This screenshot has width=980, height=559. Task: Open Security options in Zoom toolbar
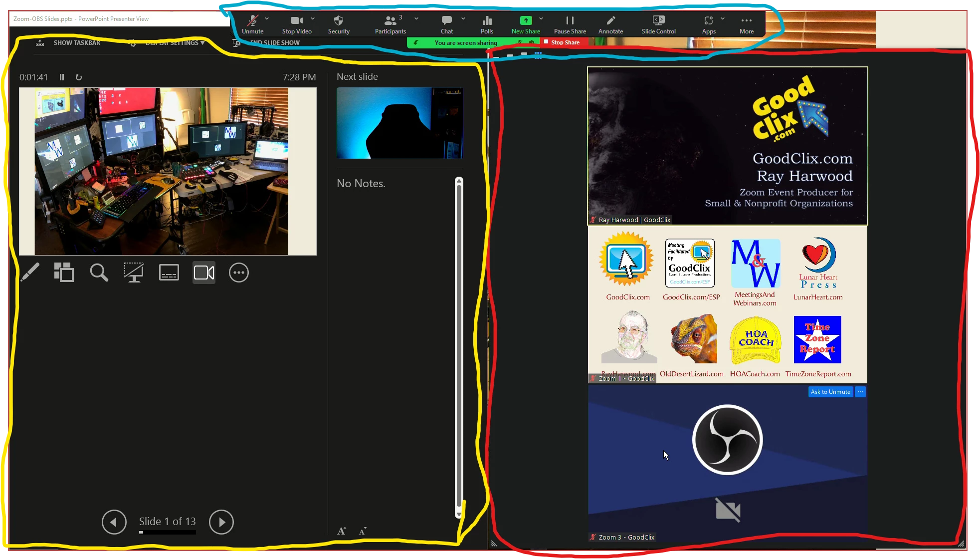coord(339,24)
